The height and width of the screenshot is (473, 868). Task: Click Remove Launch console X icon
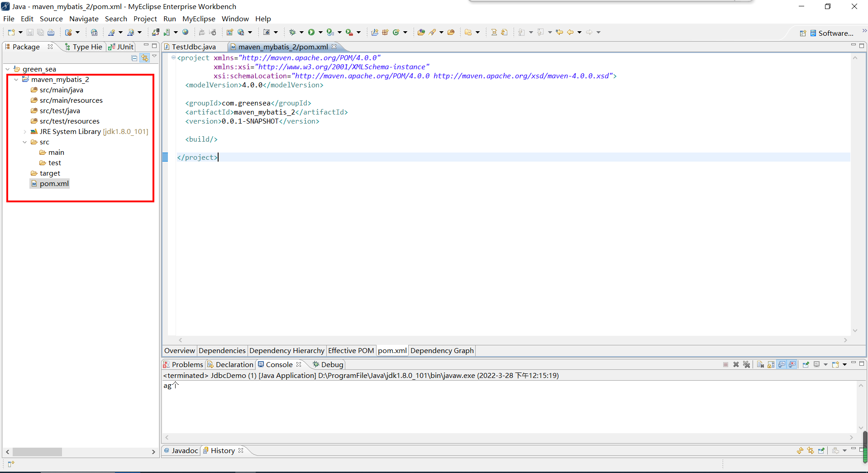tap(736, 364)
